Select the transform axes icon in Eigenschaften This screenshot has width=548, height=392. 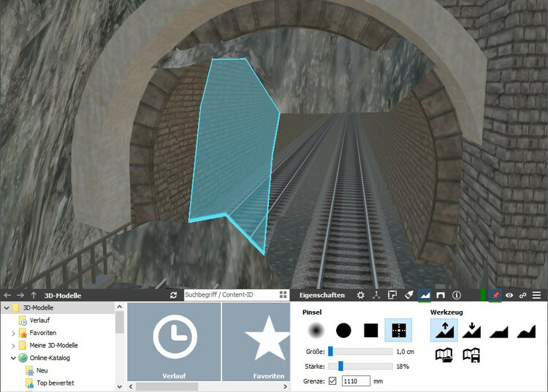pos(376,296)
